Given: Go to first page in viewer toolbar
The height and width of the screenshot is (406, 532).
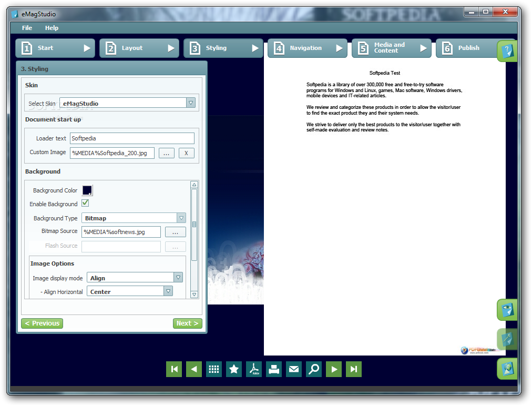Looking at the screenshot, I should [174, 369].
